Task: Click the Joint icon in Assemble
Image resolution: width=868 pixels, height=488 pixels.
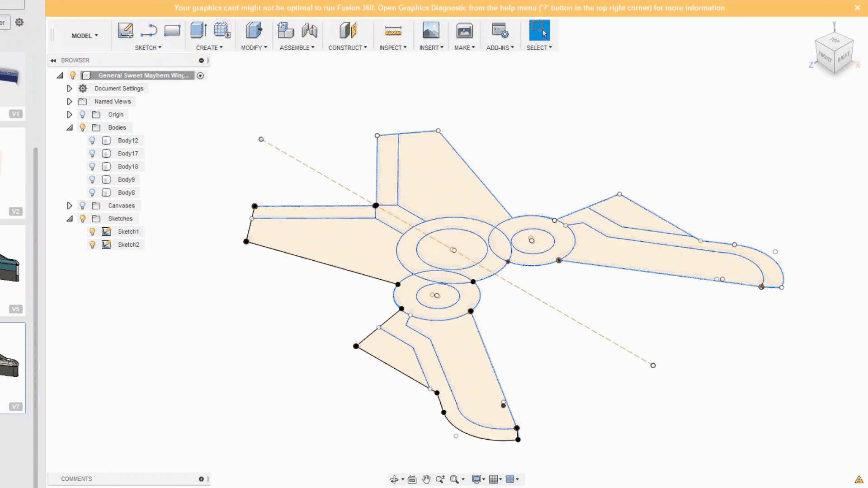Action: point(310,31)
